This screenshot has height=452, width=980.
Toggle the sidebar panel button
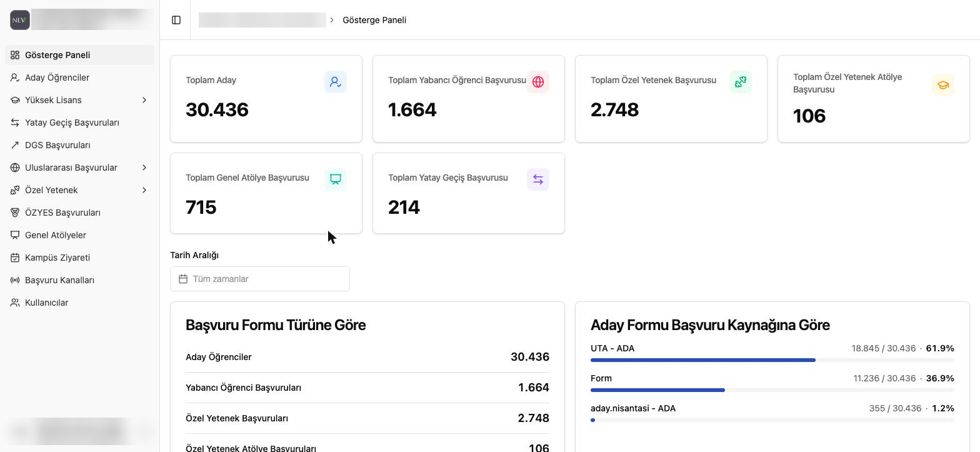pos(176,20)
